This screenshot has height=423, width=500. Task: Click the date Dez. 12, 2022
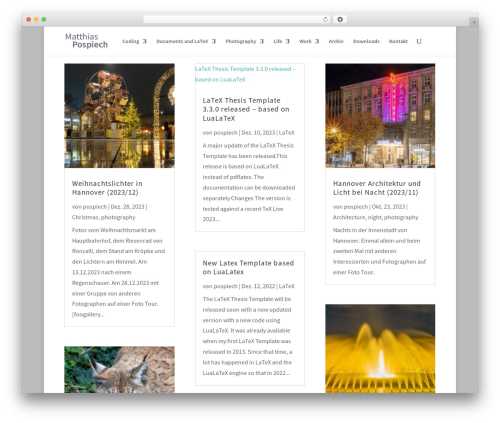[x=258, y=286]
